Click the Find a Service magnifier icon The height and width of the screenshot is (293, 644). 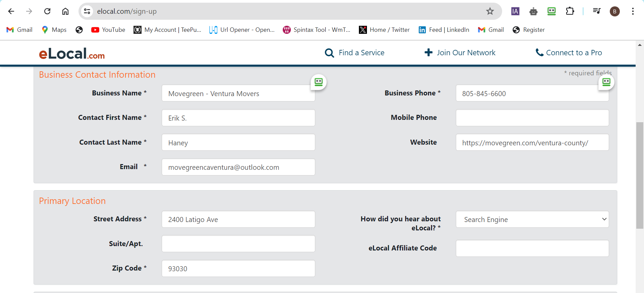point(329,53)
